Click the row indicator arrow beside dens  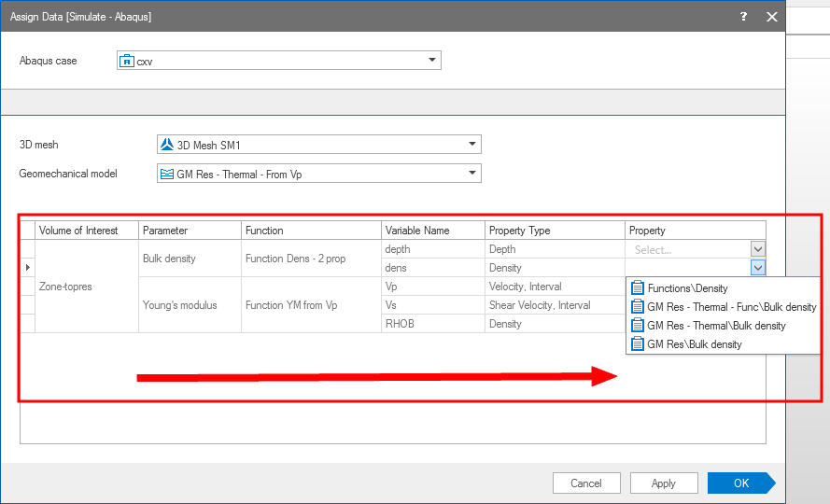click(27, 268)
